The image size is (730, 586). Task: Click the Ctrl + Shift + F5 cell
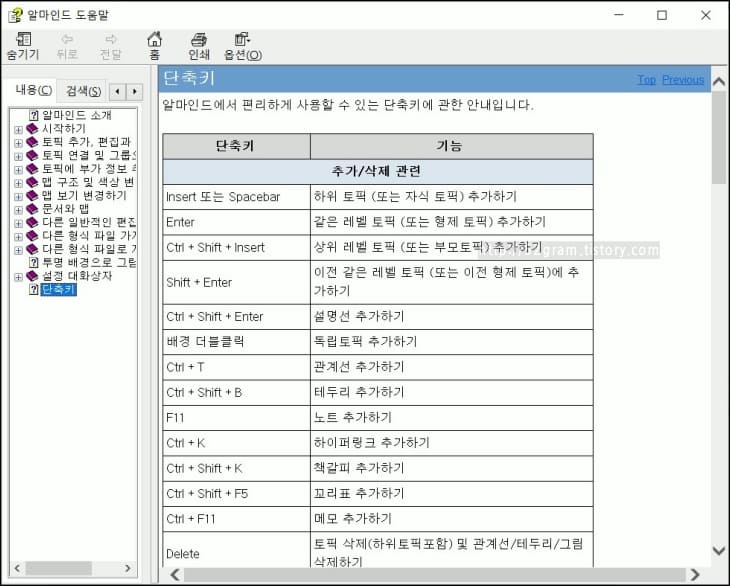(x=237, y=493)
